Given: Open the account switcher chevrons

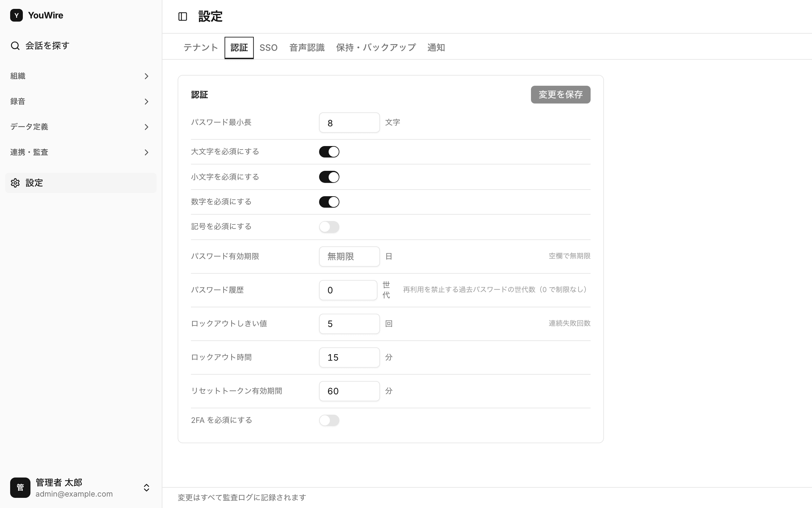Looking at the screenshot, I should (146, 487).
